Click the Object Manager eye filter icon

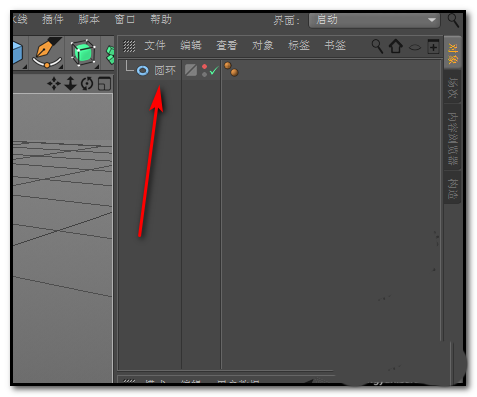(x=415, y=47)
